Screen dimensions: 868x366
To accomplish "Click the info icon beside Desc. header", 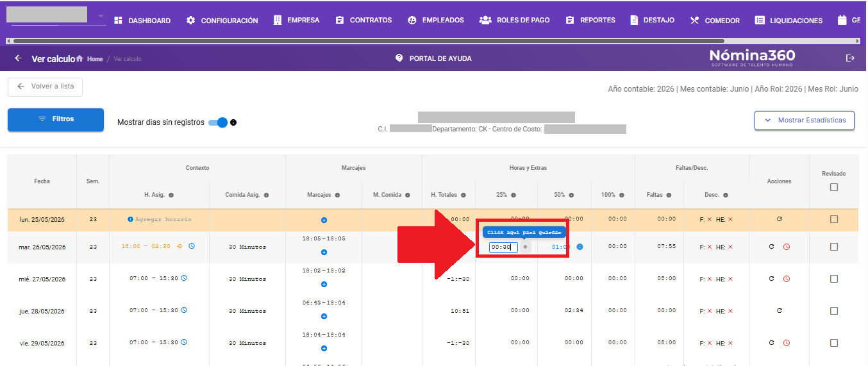I will pos(726,195).
